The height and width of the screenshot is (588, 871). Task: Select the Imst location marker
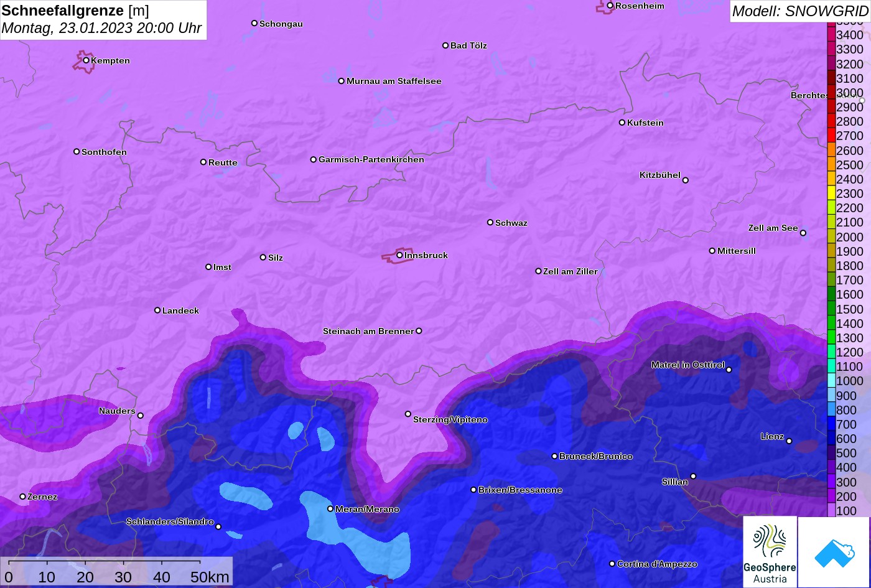point(208,267)
